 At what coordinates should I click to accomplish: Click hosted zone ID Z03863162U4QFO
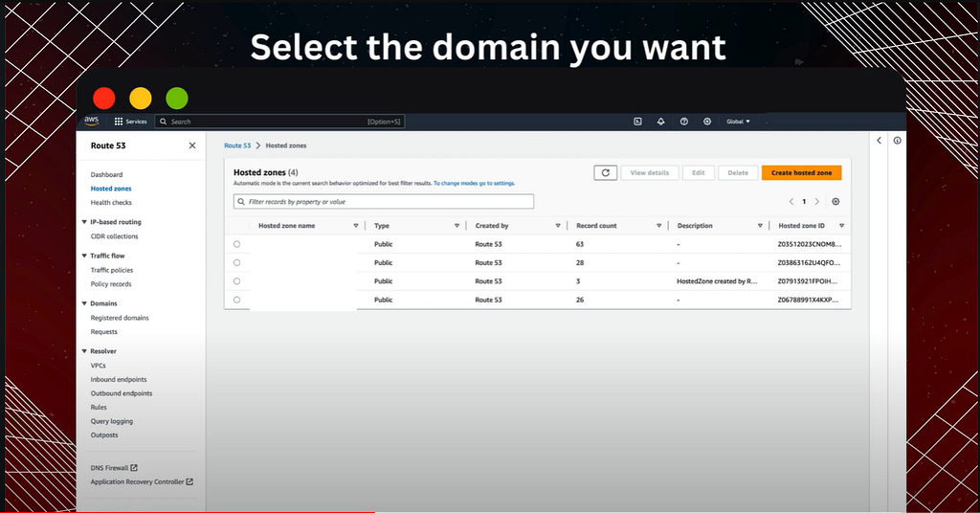[x=810, y=263]
